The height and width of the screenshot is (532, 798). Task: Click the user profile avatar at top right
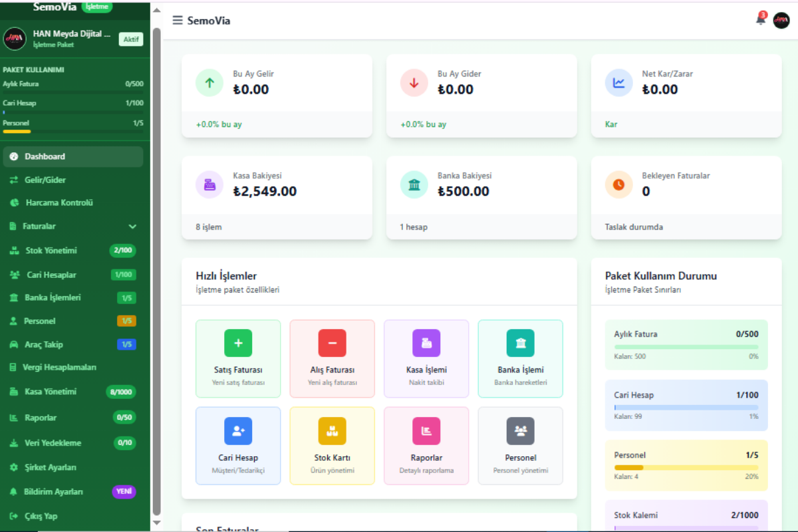point(781,21)
